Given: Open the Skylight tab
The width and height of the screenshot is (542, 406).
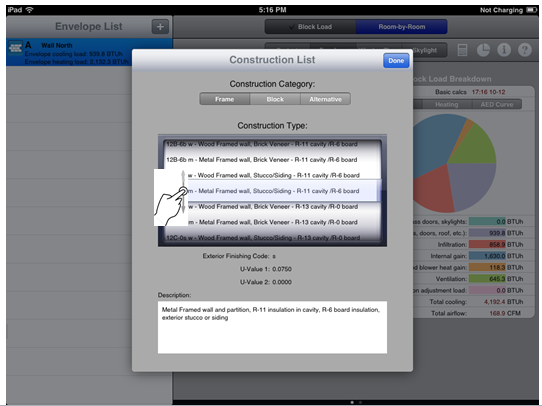Looking at the screenshot, I should click(425, 50).
